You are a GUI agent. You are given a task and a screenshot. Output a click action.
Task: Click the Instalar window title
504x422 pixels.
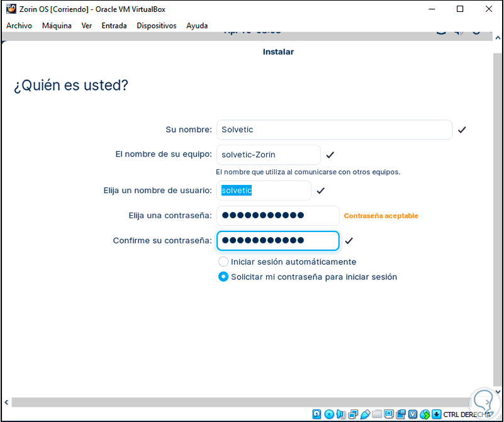pyautogui.click(x=278, y=52)
